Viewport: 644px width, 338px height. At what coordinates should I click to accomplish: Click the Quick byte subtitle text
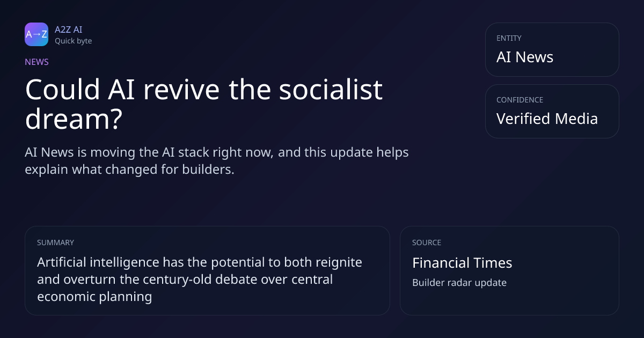(x=74, y=41)
